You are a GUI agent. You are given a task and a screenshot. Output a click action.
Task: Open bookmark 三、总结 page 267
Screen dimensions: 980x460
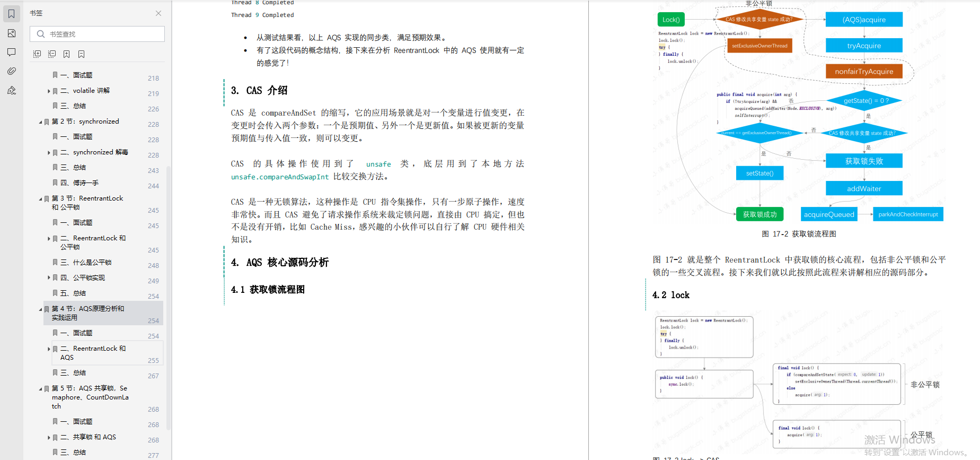[73, 373]
